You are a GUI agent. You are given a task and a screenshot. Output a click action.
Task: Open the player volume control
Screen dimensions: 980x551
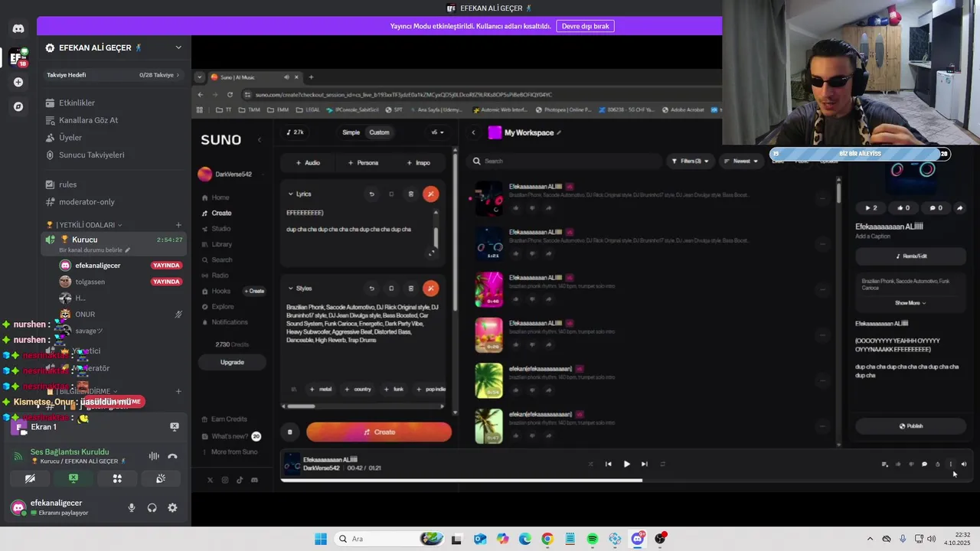click(x=964, y=464)
